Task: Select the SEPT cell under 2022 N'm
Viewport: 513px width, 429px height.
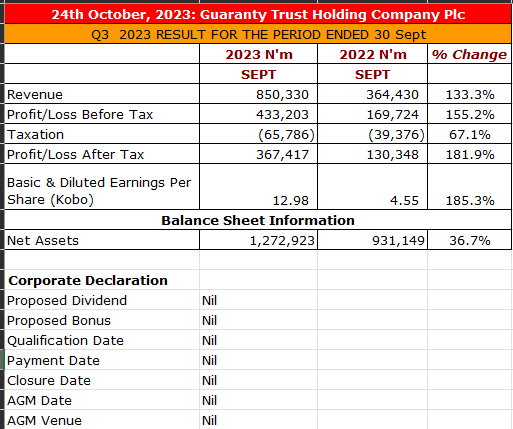Action: [x=373, y=74]
